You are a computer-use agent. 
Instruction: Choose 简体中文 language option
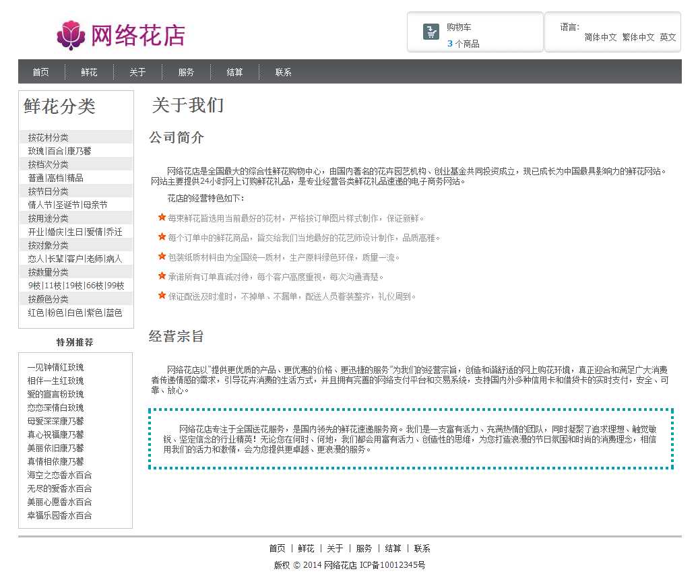tap(600, 38)
